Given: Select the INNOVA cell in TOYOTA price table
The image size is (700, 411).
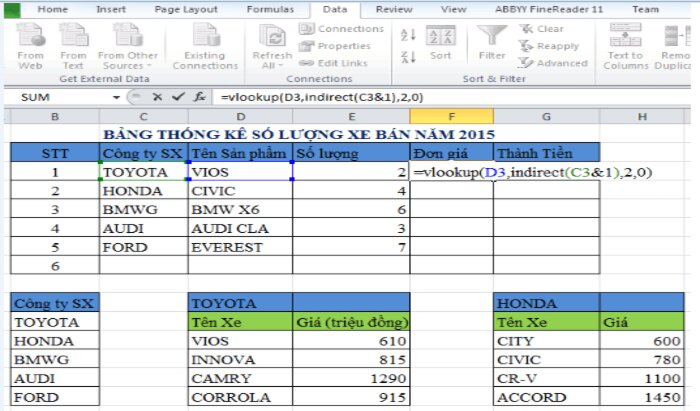Looking at the screenshot, I should (240, 359).
